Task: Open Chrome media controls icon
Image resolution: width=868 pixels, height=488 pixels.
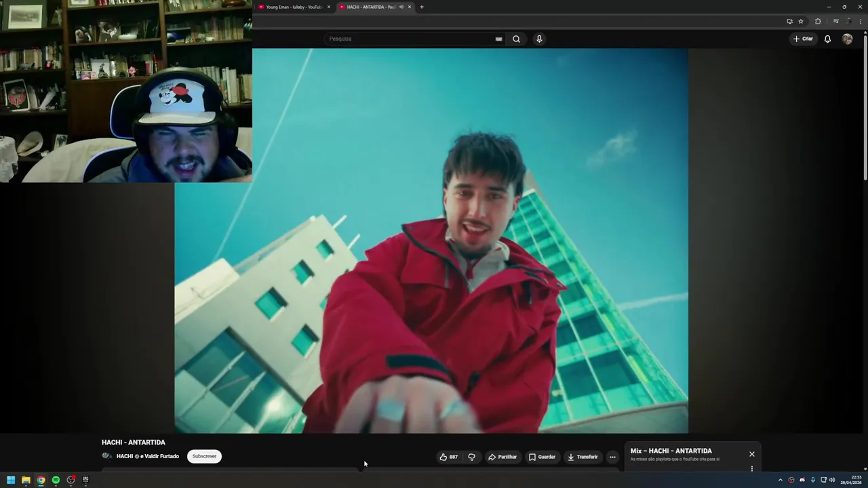Action: click(x=835, y=21)
